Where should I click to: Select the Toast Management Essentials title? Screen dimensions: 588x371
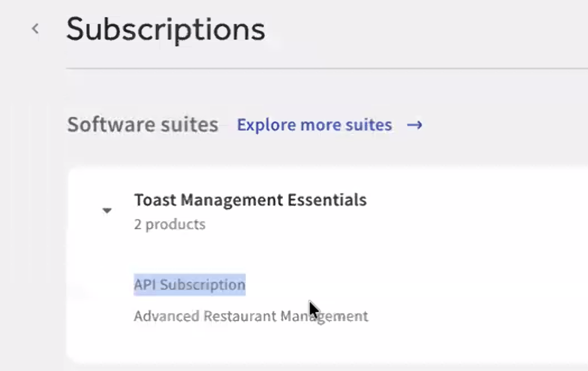(x=250, y=200)
